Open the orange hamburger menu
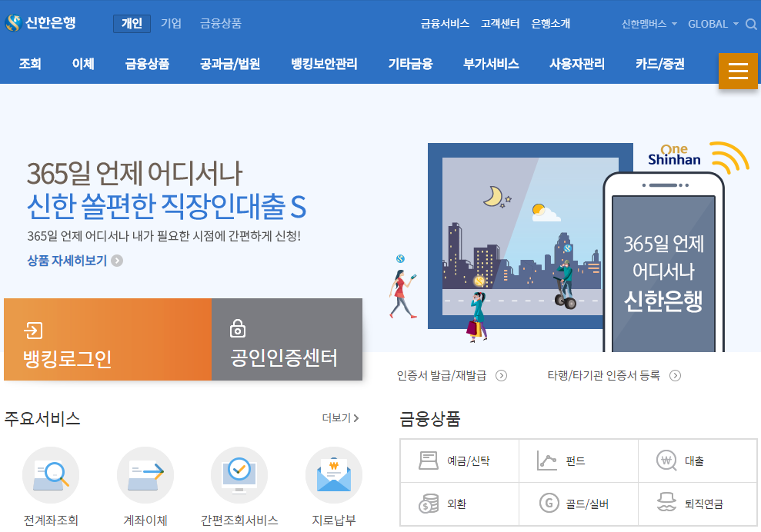 [738, 71]
